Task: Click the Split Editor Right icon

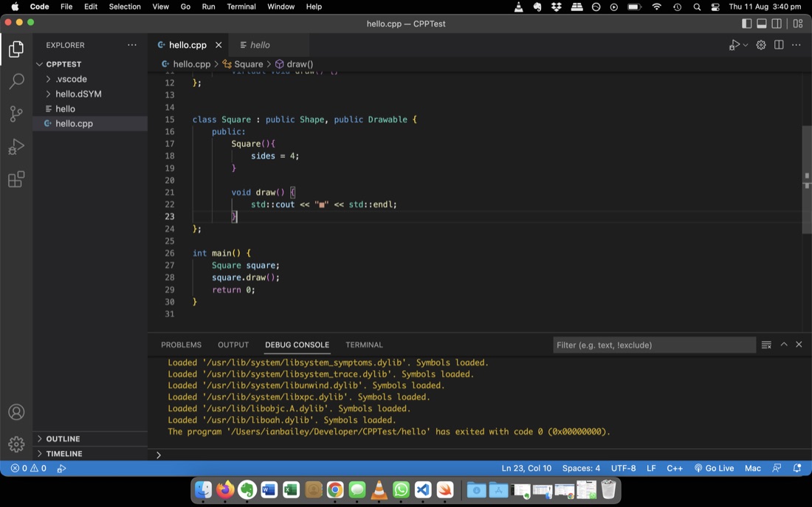Action: click(779, 45)
